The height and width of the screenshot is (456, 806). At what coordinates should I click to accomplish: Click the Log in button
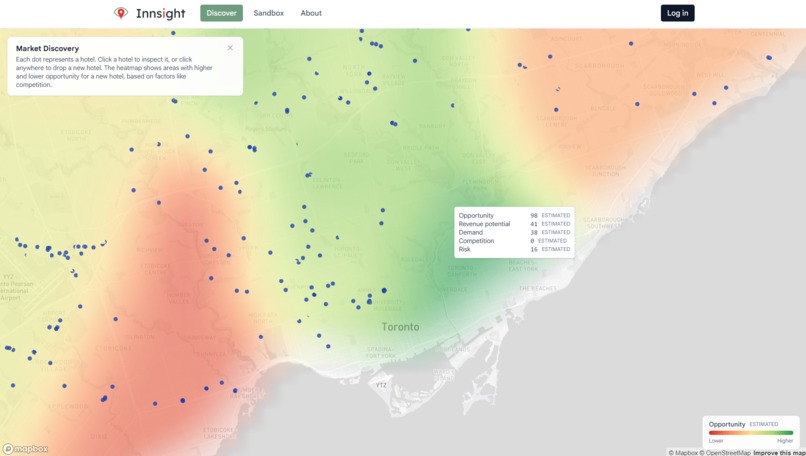677,13
